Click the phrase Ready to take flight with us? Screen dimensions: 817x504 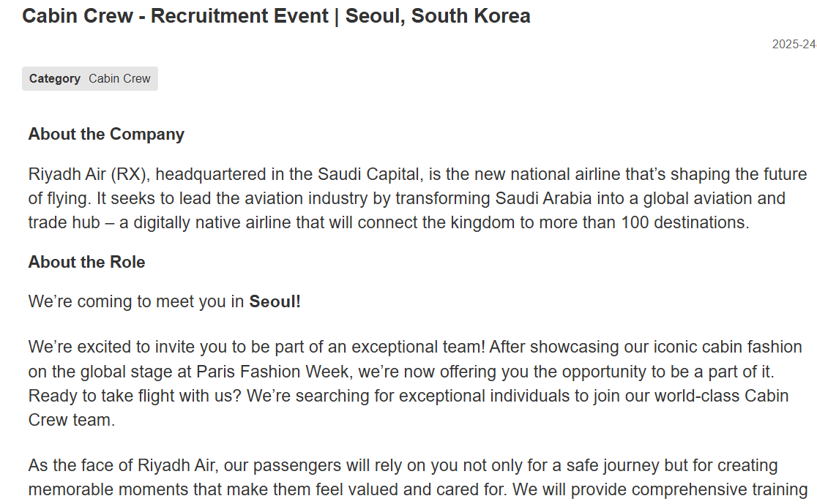(135, 396)
